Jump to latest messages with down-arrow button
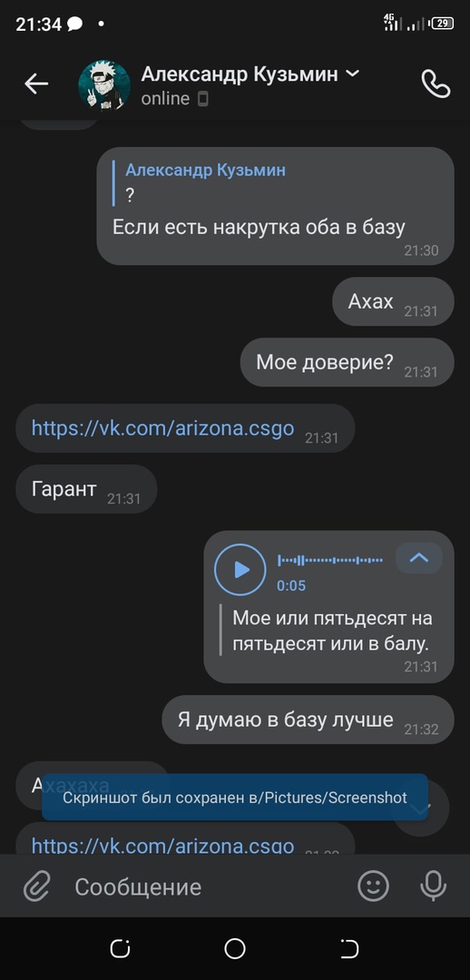This screenshot has height=980, width=470. click(420, 808)
